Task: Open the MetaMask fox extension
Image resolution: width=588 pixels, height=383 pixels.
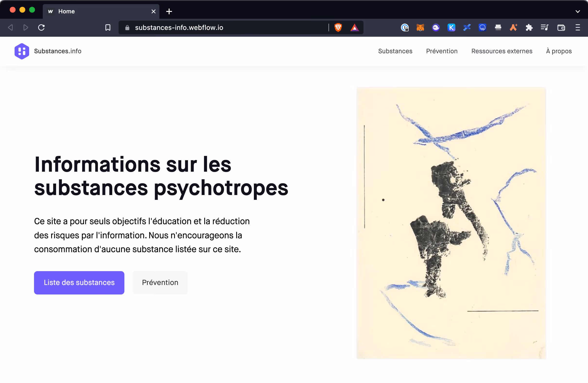Action: tap(420, 27)
